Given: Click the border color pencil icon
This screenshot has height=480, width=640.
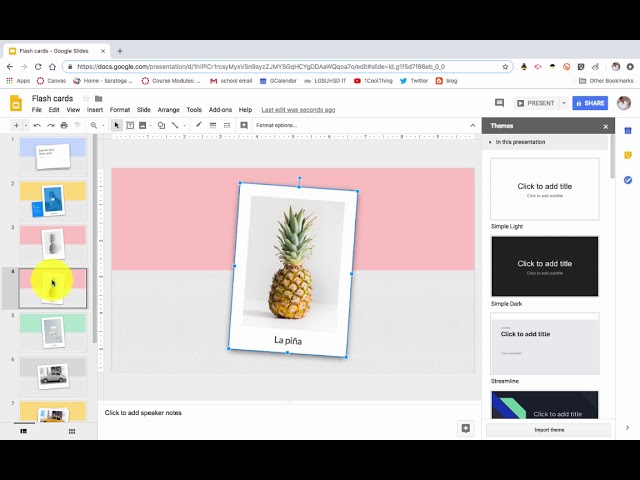Looking at the screenshot, I should (x=199, y=125).
